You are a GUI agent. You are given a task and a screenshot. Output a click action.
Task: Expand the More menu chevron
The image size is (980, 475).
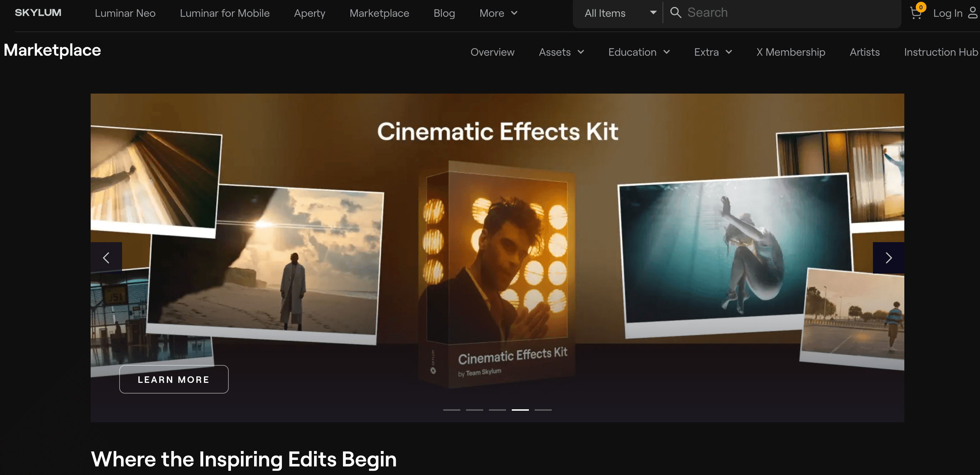click(x=514, y=13)
